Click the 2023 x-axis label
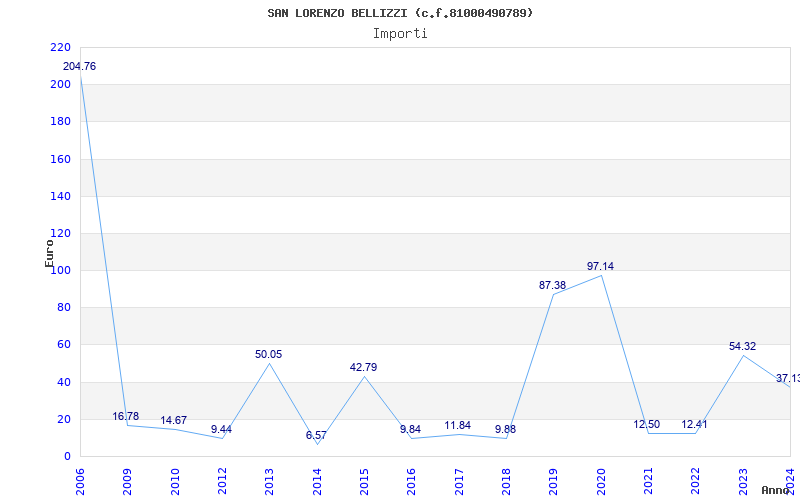Viewport: 800px width, 500px height. coord(743,482)
